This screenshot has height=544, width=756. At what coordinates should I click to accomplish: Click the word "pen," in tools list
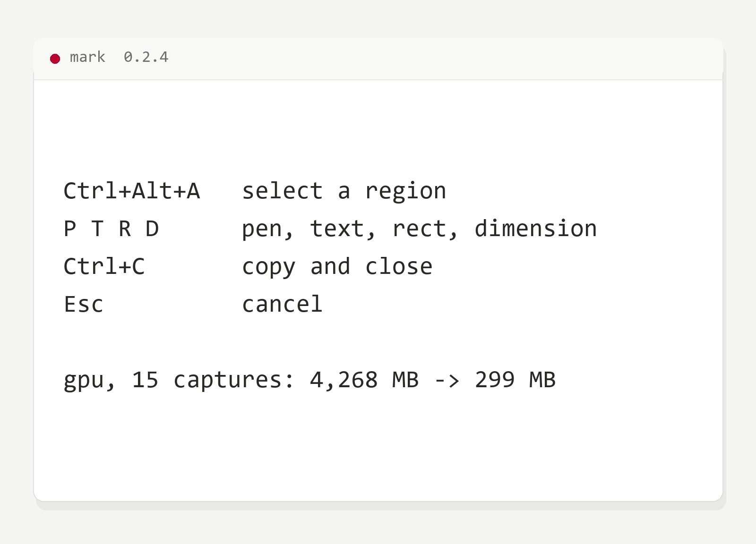pos(268,229)
